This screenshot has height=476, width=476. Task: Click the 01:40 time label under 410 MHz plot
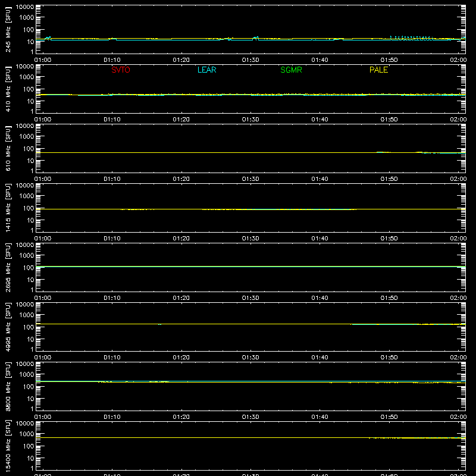320,120
